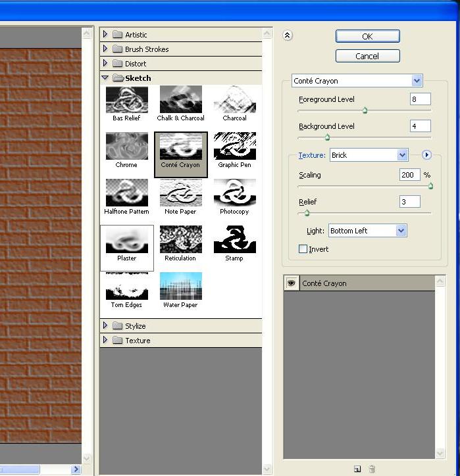Select the Halftone Pattern filter
Viewport: 460px width, 476px height.
[x=127, y=193]
